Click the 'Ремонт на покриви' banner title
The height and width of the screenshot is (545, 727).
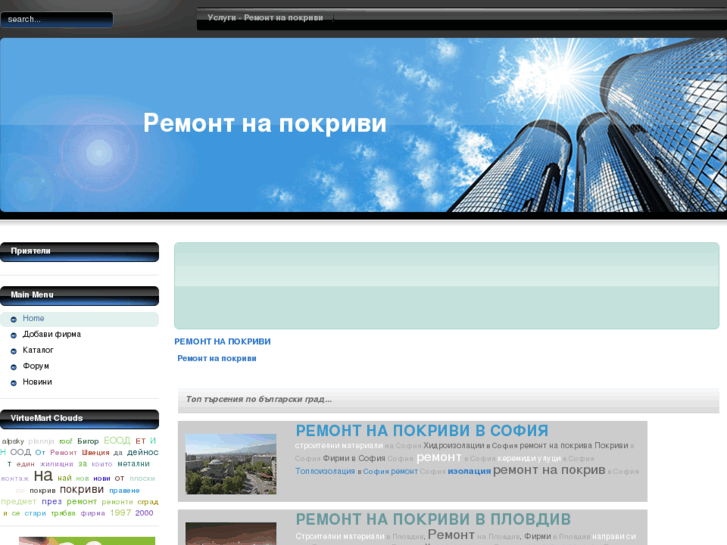tap(265, 123)
